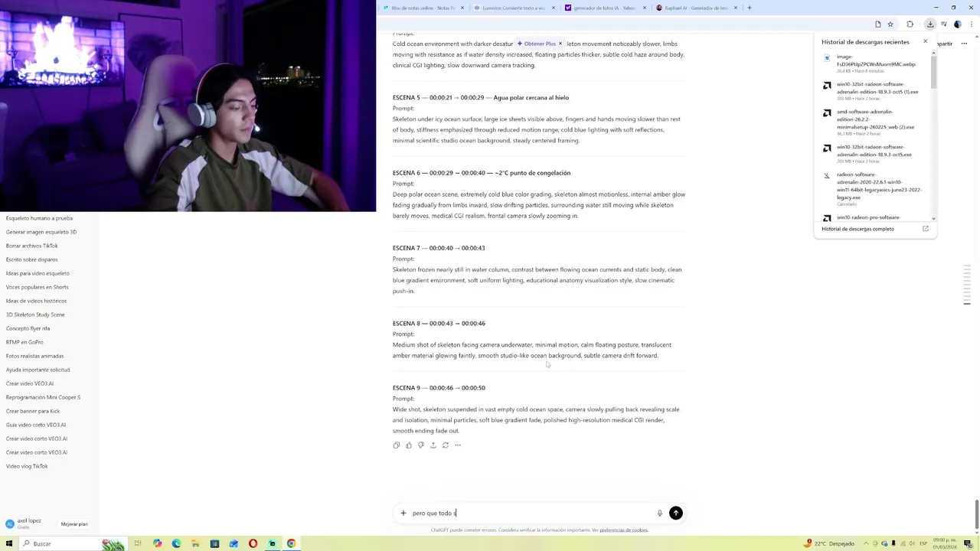Open chat Escrito sobre disparos
980x551 pixels.
click(x=32, y=259)
